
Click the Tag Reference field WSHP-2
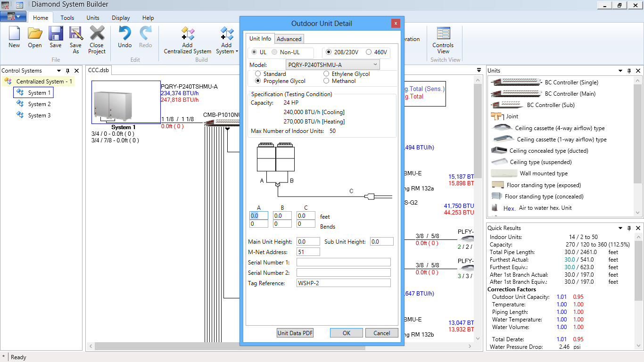point(344,283)
